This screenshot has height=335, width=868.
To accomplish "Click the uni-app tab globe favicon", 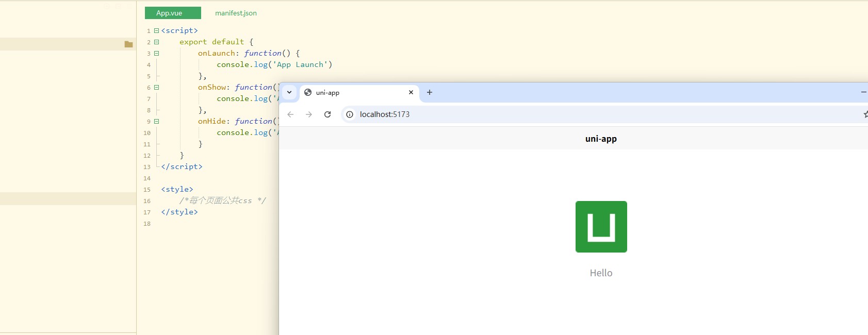I will 308,92.
